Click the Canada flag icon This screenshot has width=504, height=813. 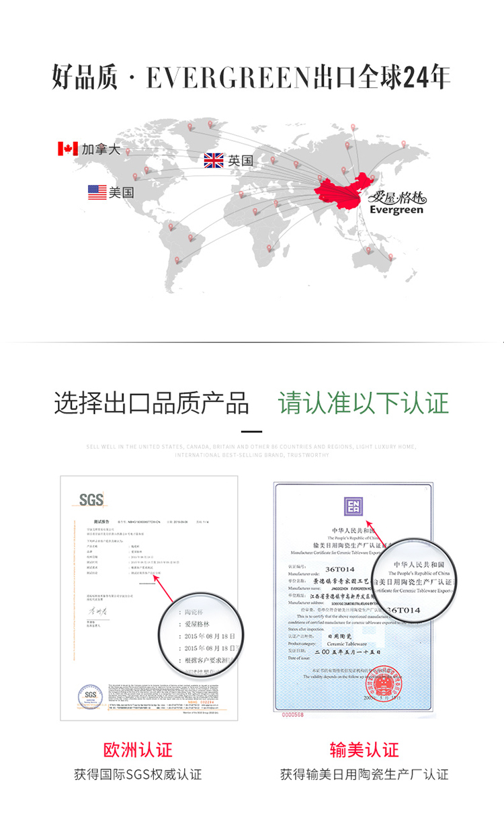click(68, 149)
